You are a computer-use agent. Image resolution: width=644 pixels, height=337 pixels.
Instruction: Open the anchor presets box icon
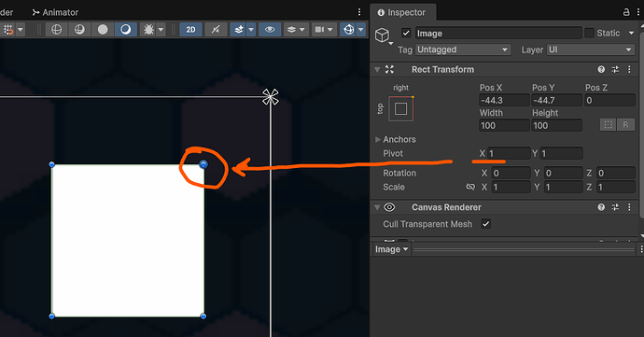click(400, 108)
